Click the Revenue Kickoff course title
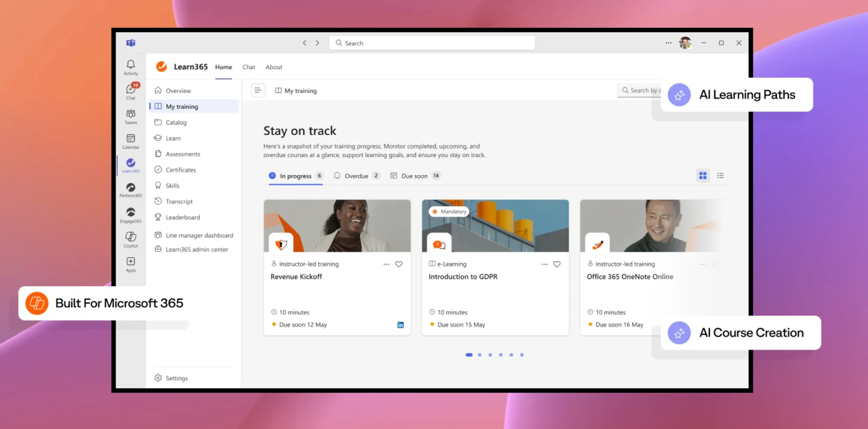 coord(296,277)
